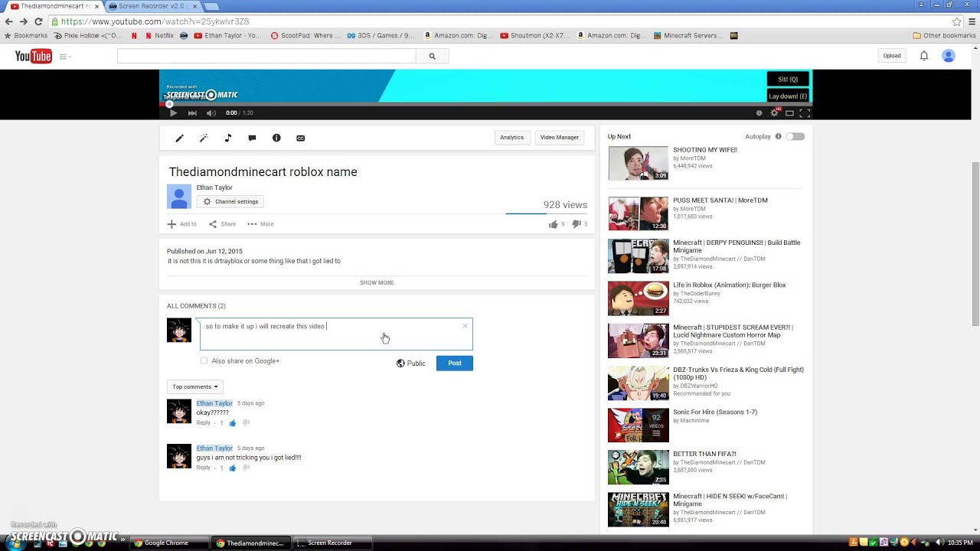
Task: Open the Top comments sort dropdown
Action: pos(195,386)
